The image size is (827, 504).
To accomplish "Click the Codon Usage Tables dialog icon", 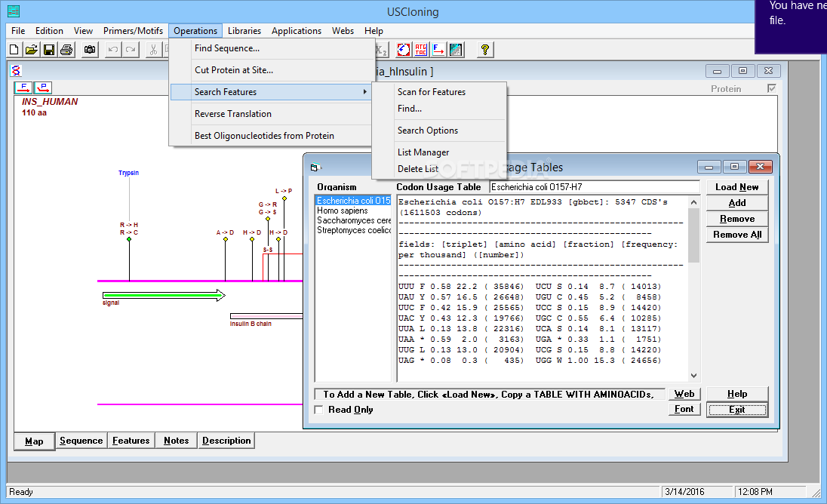I will pos(315,167).
